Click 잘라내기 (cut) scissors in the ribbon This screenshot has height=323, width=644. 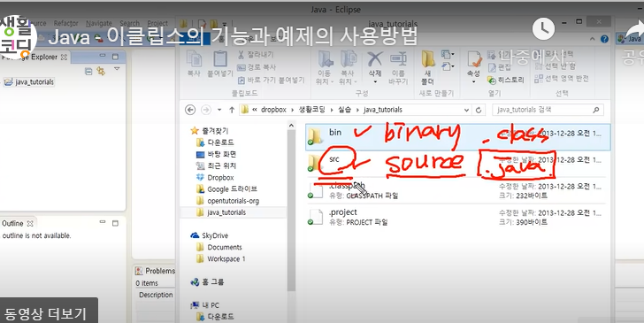click(x=255, y=54)
